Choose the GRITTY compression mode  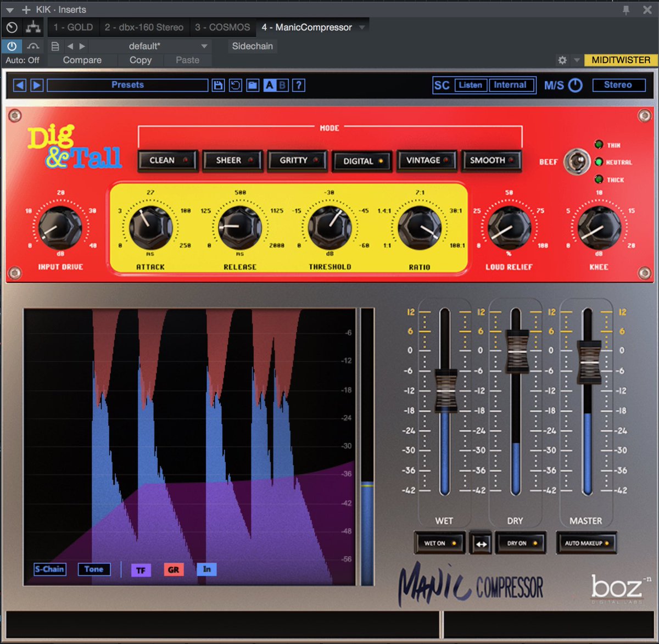(298, 160)
